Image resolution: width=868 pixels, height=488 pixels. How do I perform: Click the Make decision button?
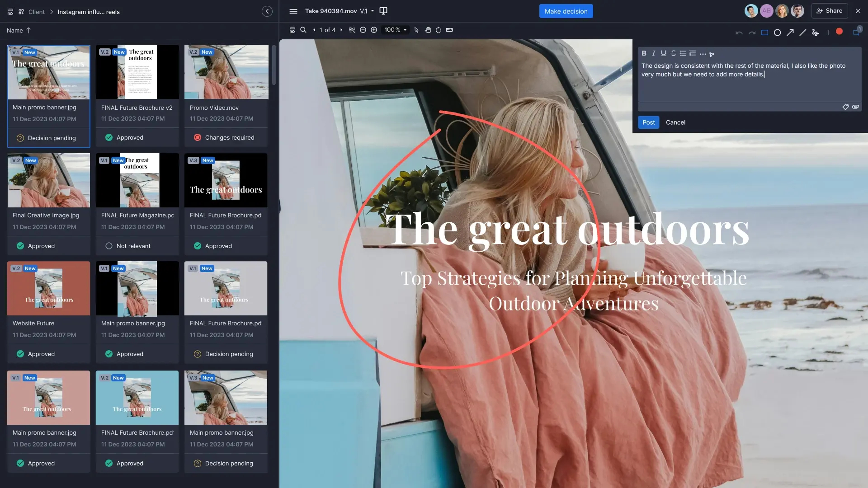pos(566,11)
